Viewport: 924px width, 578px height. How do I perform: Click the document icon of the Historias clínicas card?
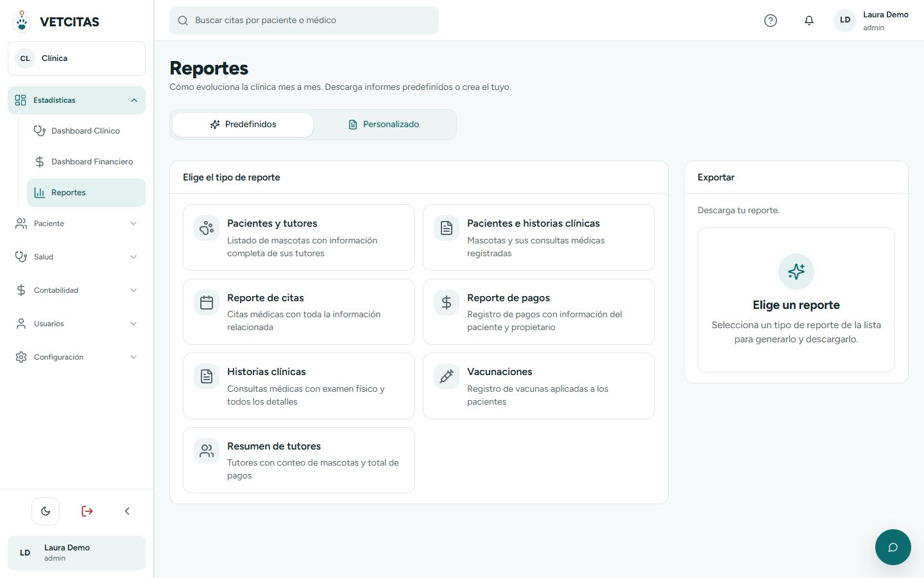(x=207, y=376)
